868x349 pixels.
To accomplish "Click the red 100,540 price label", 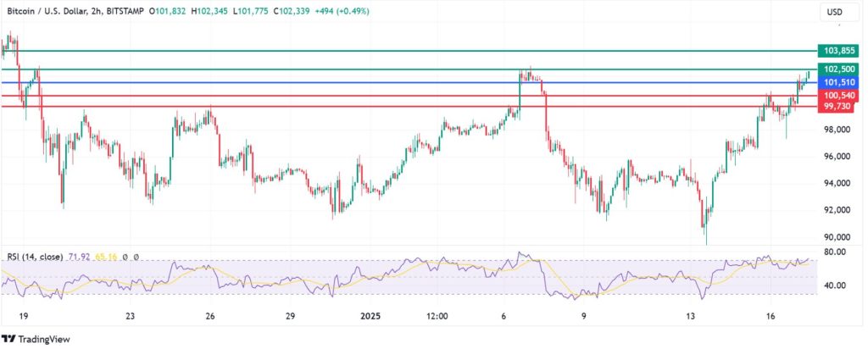I will pyautogui.click(x=837, y=97).
